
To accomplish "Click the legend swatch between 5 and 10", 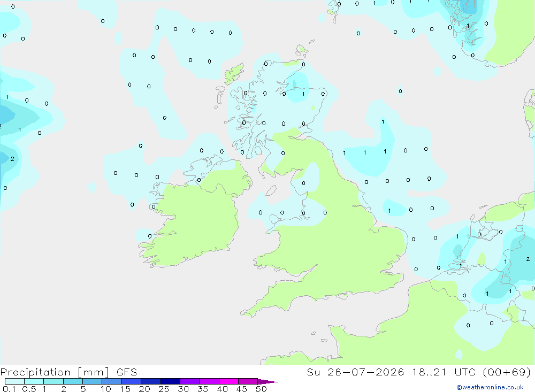I will pyautogui.click(x=93, y=381).
